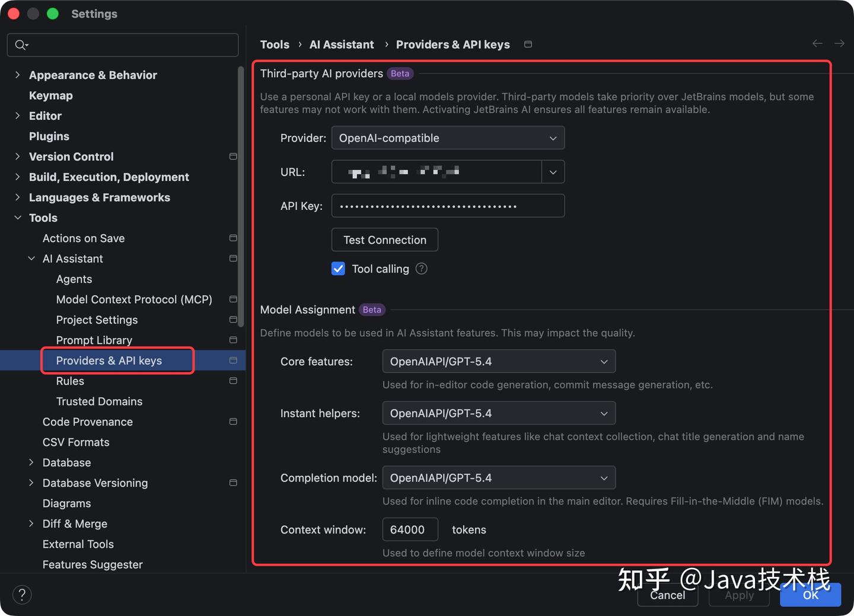Open the Instant helpers model dropdown
This screenshot has width=854, height=616.
(499, 413)
